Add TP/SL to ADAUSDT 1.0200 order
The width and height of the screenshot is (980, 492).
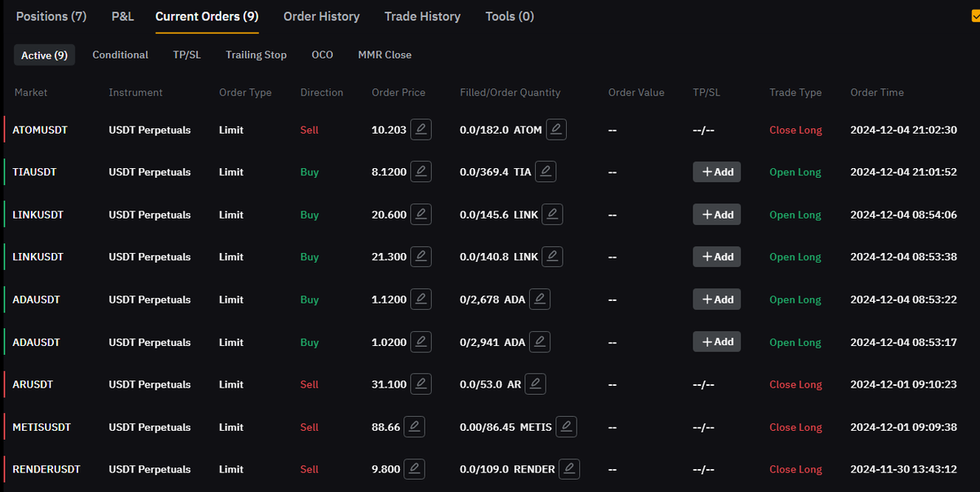point(717,342)
